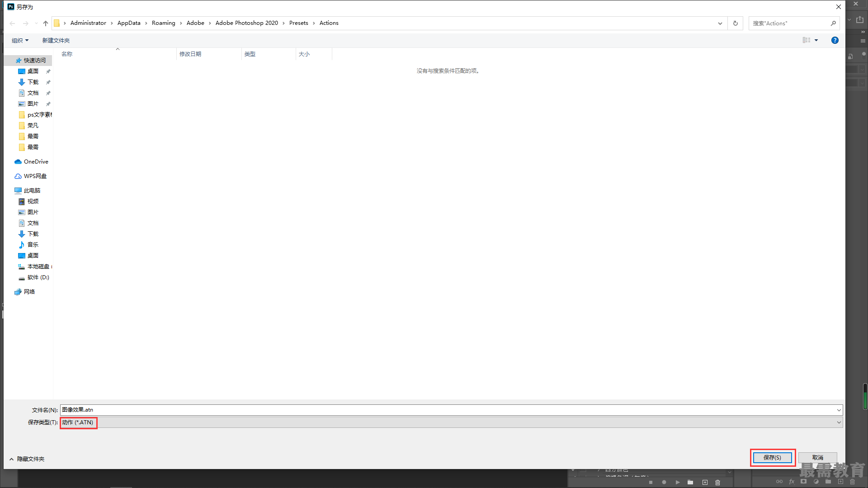Add layer mask icon in Layers panel
The image size is (868, 488).
coord(803,482)
